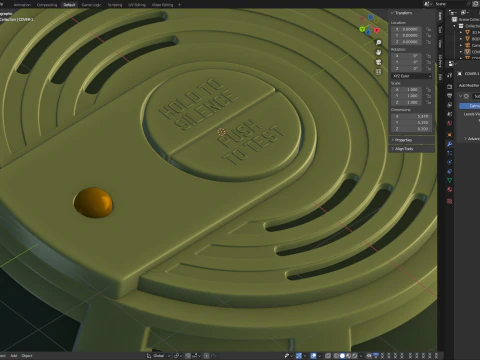The image size is (480, 360).
Task: Toggle the lock on Scale Y
Action: [x=428, y=96]
